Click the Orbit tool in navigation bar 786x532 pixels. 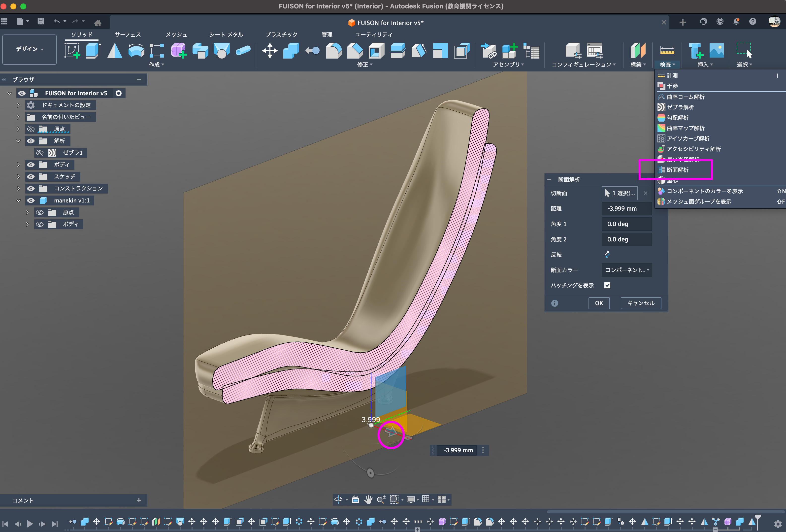click(338, 499)
